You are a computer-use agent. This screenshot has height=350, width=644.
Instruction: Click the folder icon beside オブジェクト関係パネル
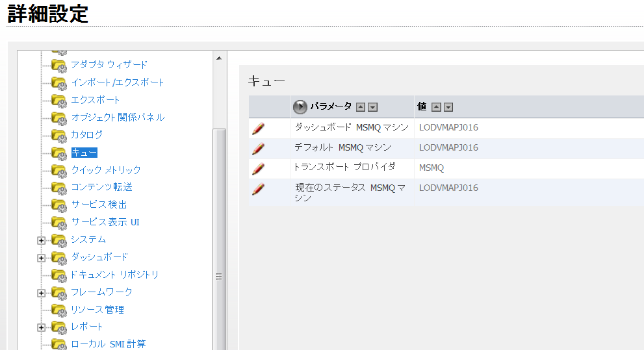59,118
